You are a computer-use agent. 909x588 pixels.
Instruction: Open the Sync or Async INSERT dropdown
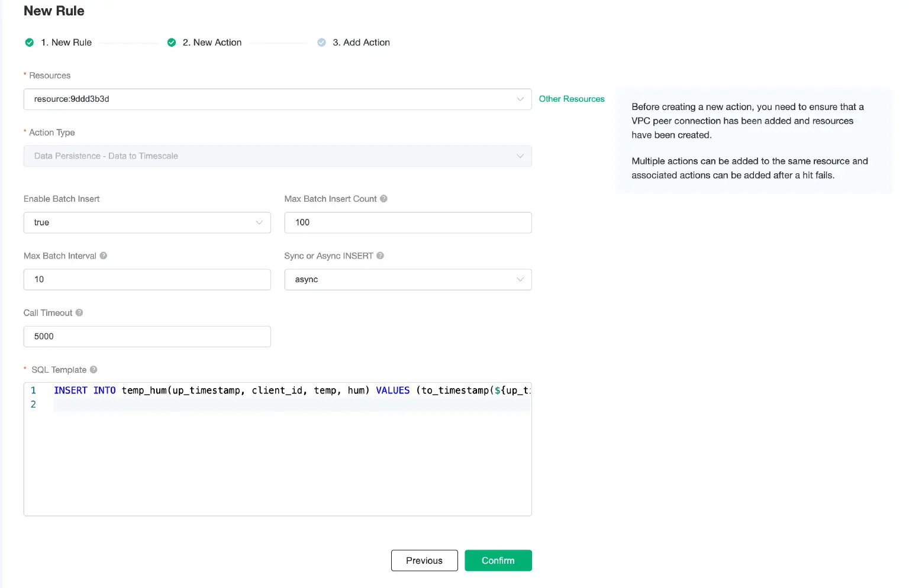[x=407, y=279]
